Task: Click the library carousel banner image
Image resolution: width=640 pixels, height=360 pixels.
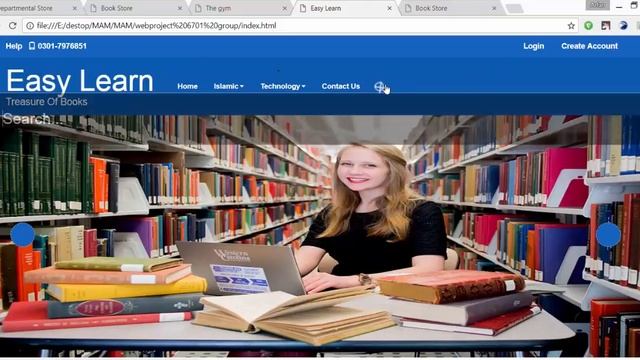Action: tap(320, 236)
